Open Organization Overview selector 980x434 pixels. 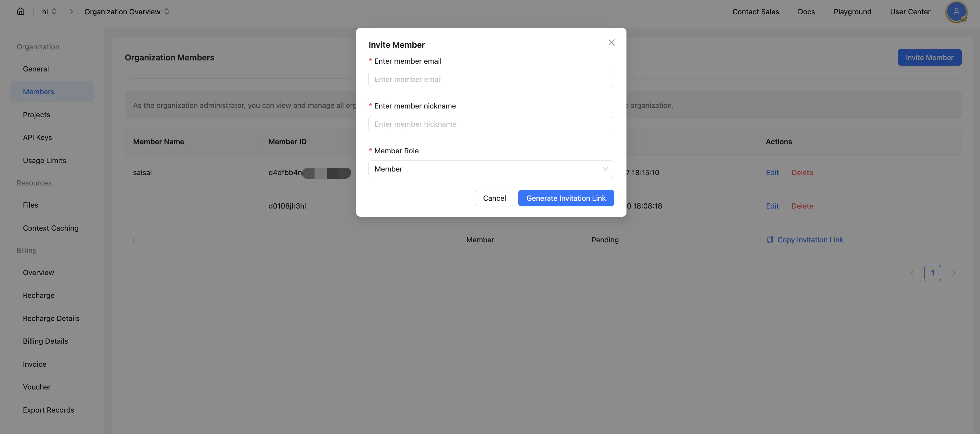click(126, 12)
